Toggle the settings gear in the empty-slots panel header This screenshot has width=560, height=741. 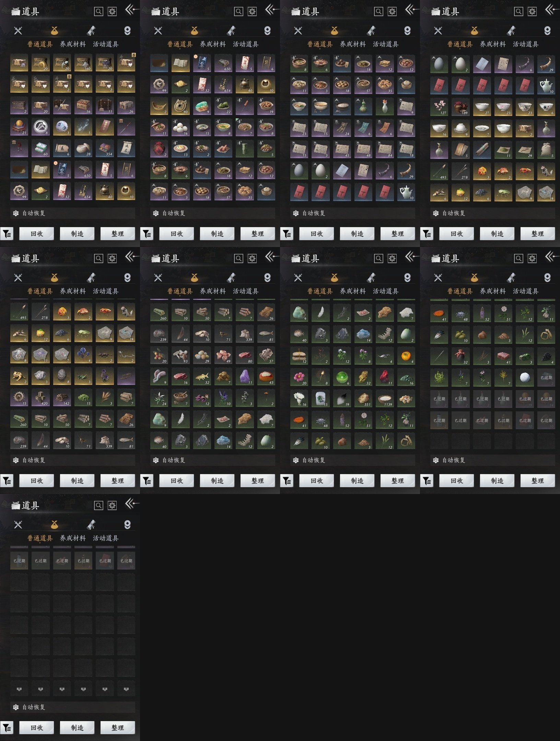click(x=112, y=505)
